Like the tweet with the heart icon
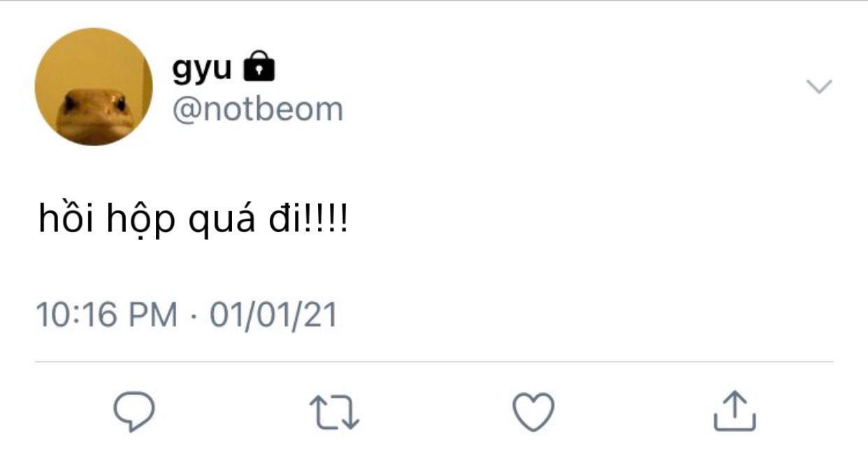 pyautogui.click(x=534, y=411)
